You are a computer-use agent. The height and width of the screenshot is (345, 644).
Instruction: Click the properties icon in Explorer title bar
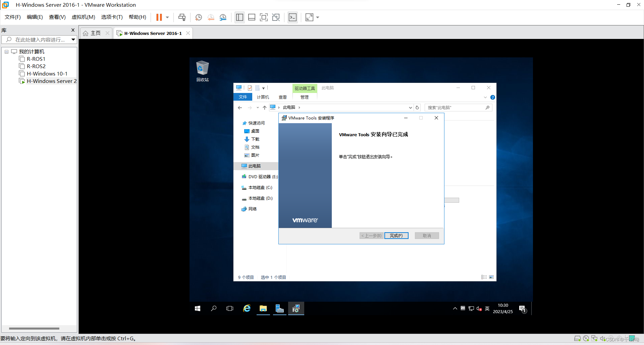coord(250,88)
